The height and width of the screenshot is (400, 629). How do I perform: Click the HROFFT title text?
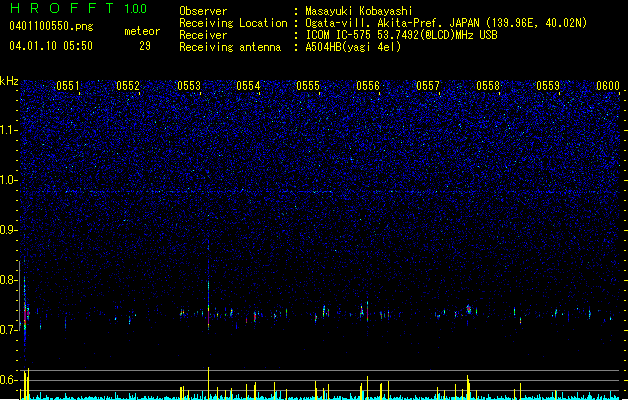[62, 8]
